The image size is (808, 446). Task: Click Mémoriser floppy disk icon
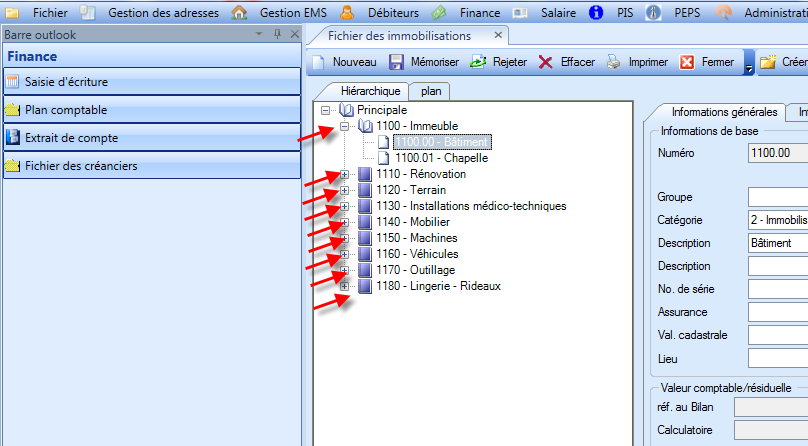(x=396, y=62)
